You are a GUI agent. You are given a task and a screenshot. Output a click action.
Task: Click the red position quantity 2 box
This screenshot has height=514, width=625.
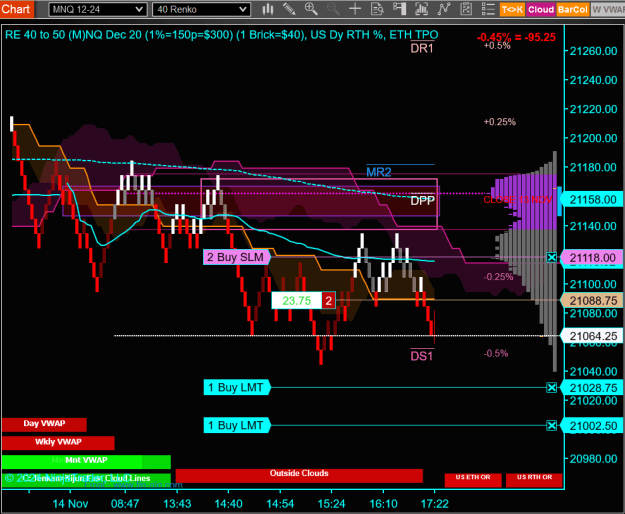click(x=328, y=300)
